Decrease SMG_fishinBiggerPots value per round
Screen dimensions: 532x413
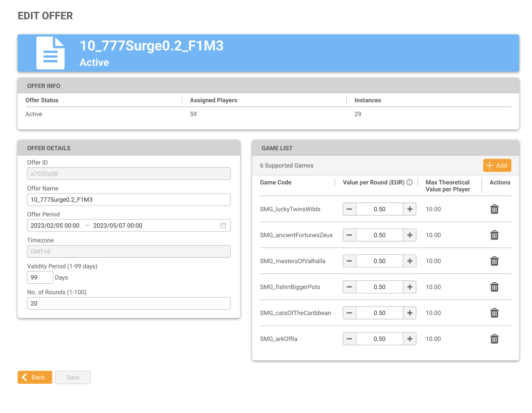coord(350,287)
